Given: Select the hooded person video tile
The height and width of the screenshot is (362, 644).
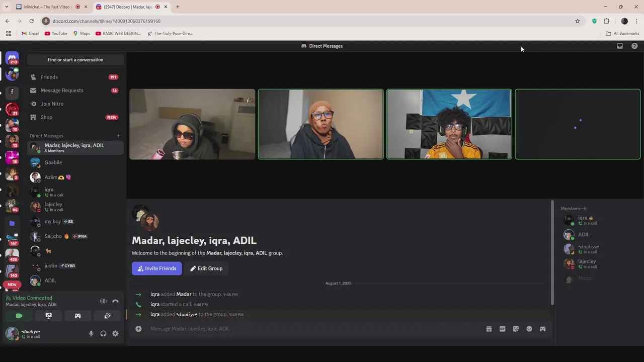Looking at the screenshot, I should [192, 124].
